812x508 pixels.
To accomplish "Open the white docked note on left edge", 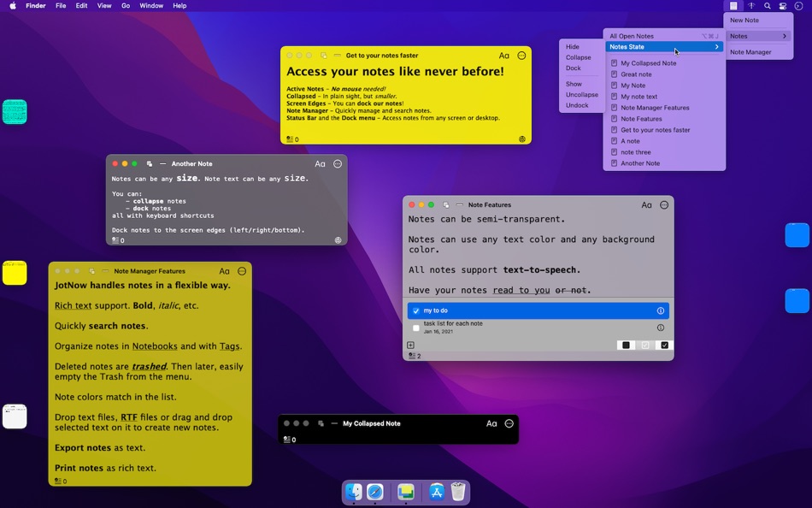I will 15,416.
